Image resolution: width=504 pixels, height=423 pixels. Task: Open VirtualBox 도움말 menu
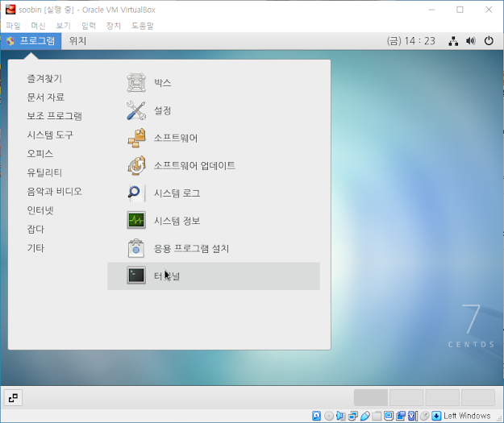pyautogui.click(x=143, y=26)
